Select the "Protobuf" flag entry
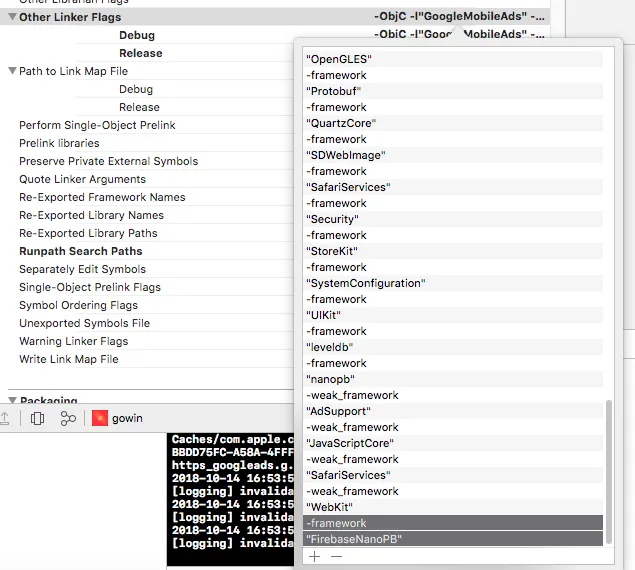This screenshot has height=570, width=635. [x=453, y=91]
